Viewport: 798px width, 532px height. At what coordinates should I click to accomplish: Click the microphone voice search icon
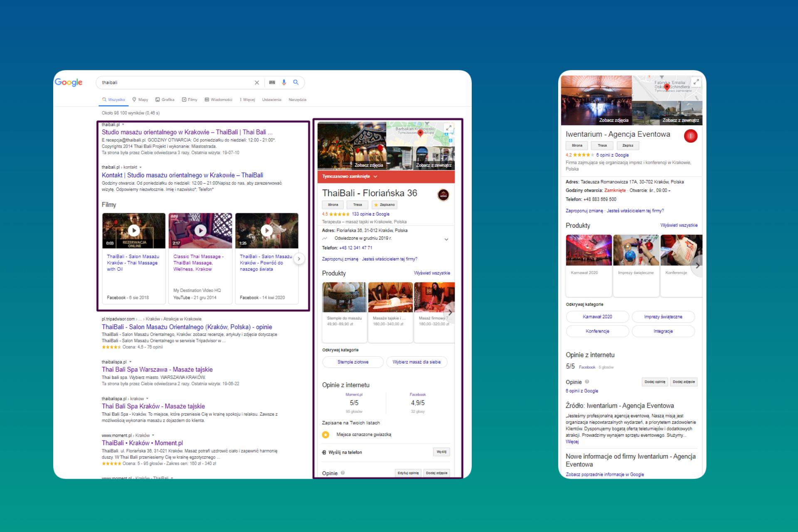284,82
